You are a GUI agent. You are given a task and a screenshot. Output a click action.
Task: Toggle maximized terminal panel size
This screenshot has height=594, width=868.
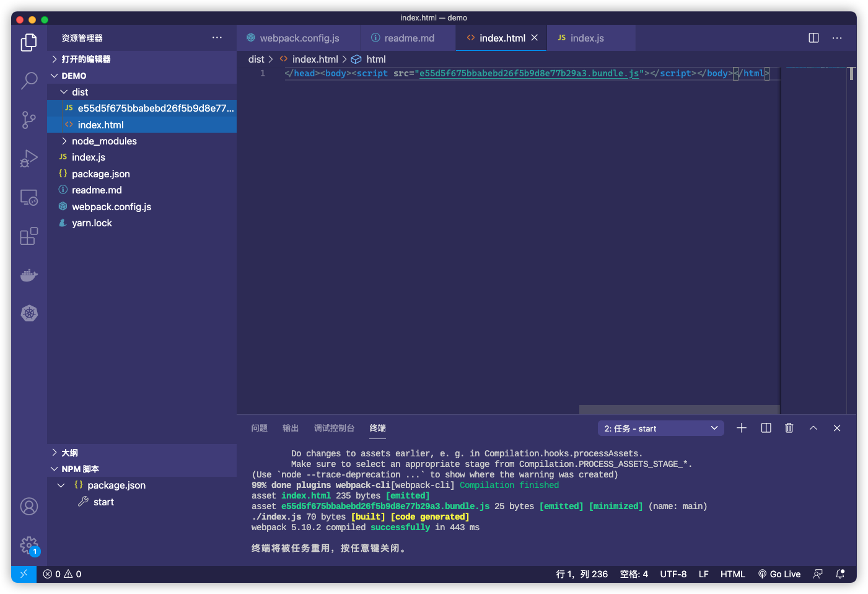pos(813,428)
